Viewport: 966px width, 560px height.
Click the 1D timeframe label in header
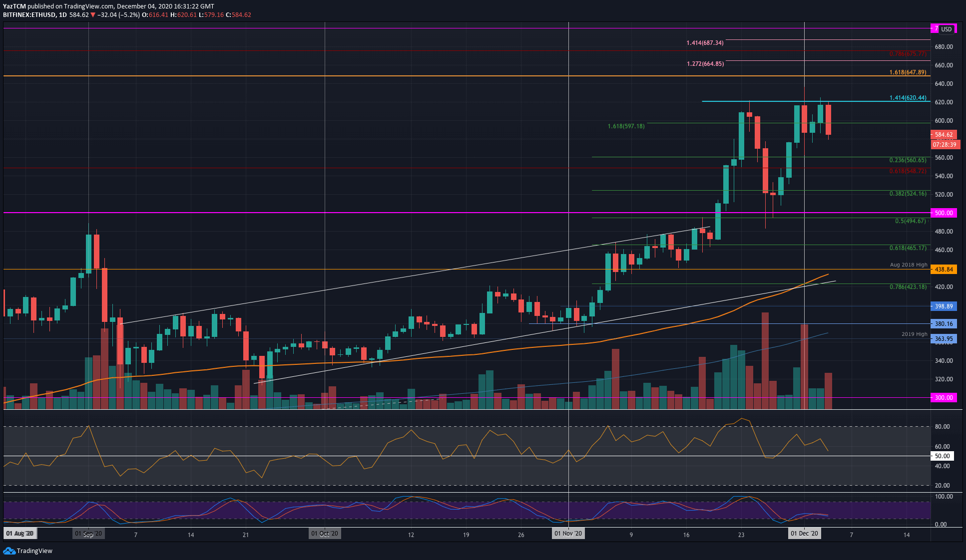(62, 15)
